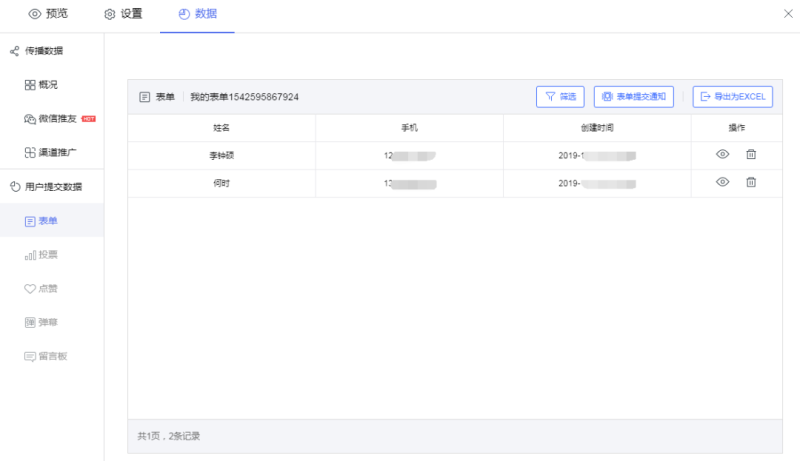800x461 pixels.
Task: Close the panel with the X icon
Action: [781, 14]
